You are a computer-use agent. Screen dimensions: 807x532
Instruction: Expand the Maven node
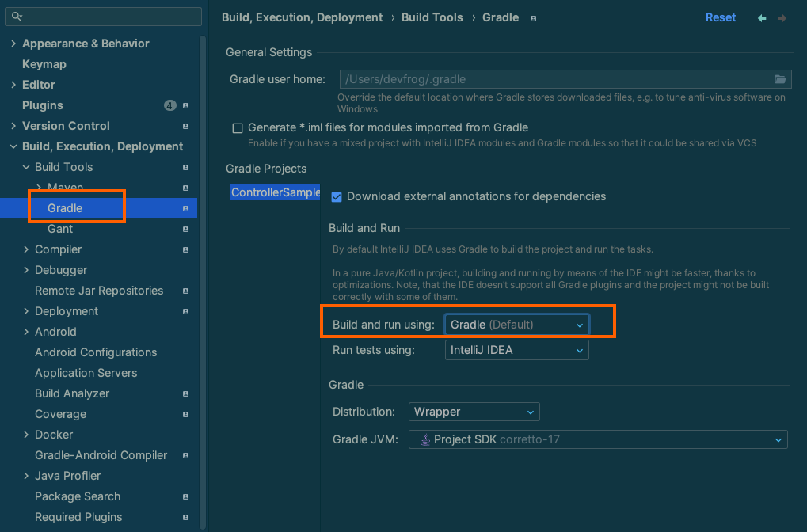[39, 188]
